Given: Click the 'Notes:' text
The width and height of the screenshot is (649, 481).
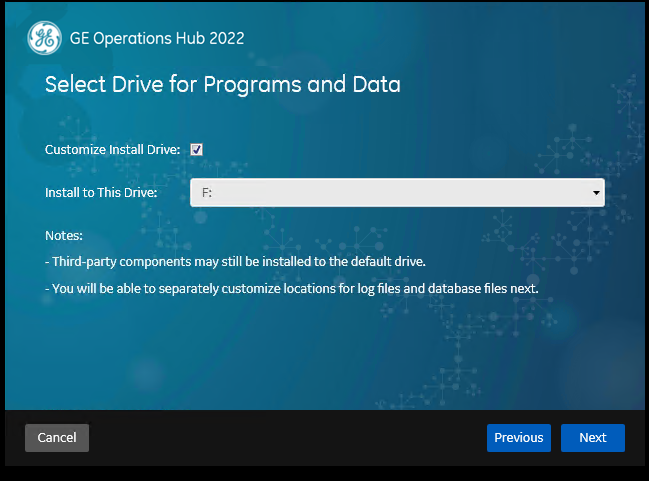Looking at the screenshot, I should coord(64,236).
